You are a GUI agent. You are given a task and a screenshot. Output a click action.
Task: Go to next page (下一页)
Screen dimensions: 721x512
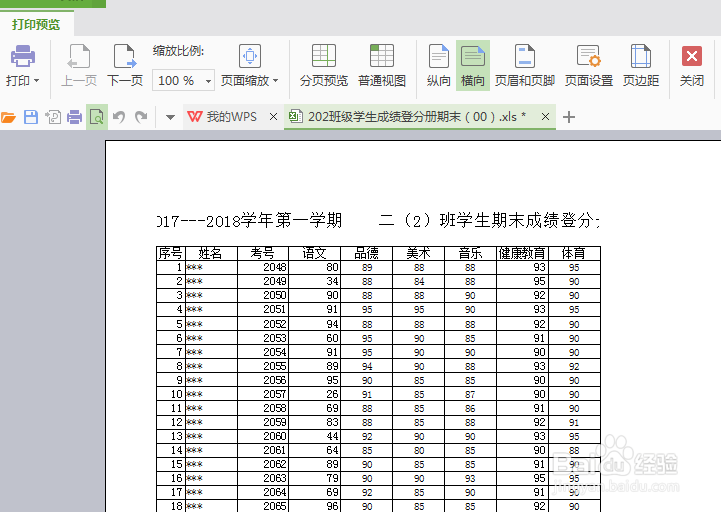click(125, 66)
